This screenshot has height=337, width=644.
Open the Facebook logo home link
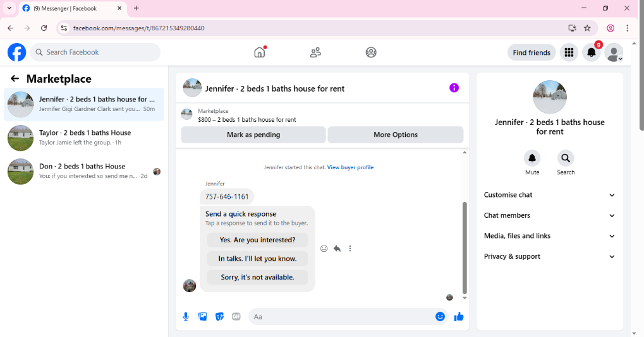(17, 52)
